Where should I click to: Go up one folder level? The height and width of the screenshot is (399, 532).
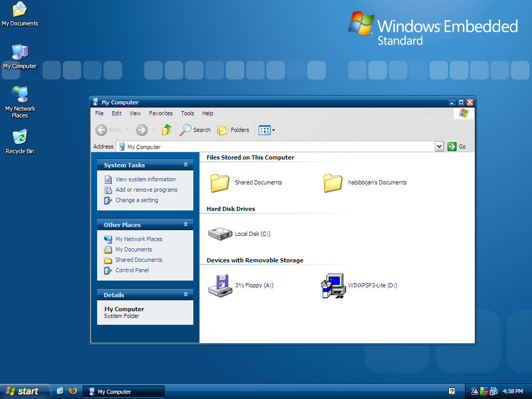coord(167,130)
